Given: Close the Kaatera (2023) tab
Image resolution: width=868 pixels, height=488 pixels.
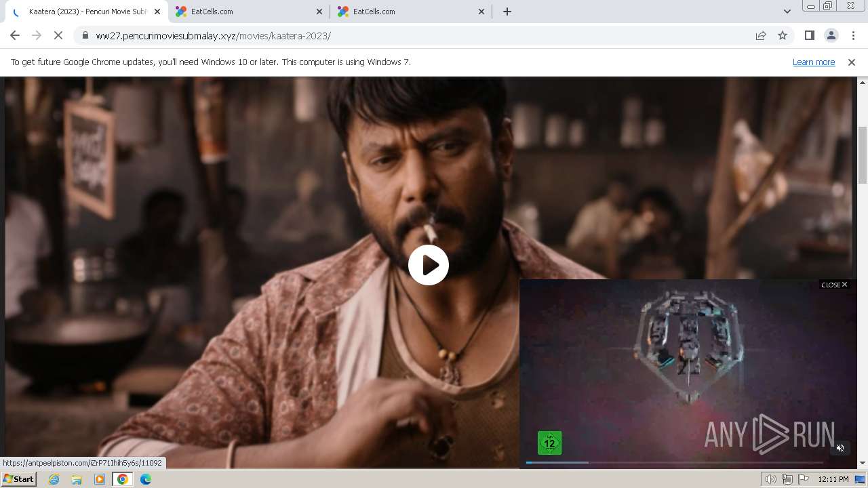Looking at the screenshot, I should point(157,12).
